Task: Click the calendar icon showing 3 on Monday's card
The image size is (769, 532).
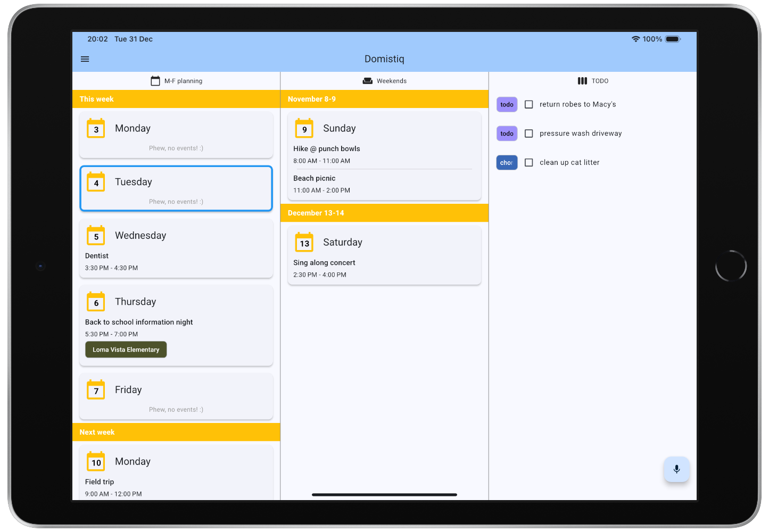Action: point(96,128)
